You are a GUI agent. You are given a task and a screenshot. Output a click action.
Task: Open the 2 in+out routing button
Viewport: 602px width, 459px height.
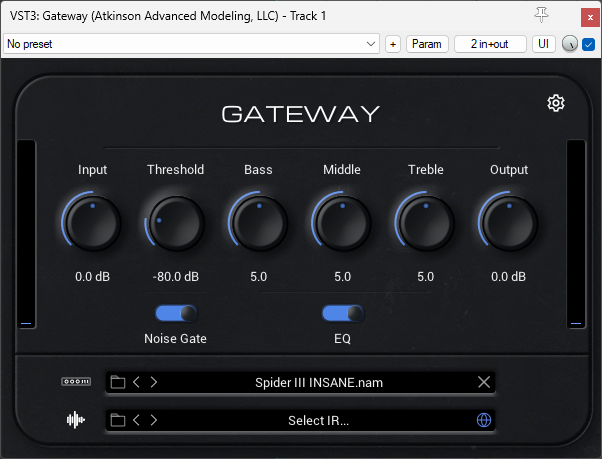coord(490,44)
